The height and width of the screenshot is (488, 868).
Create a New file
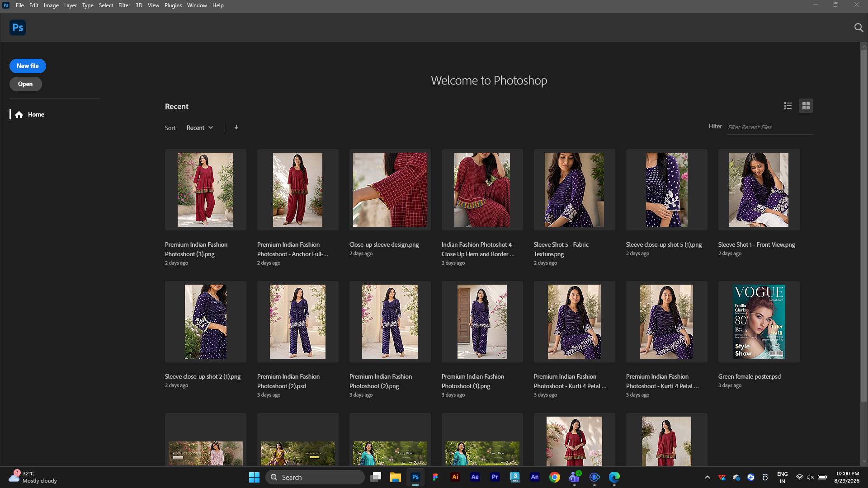point(28,66)
